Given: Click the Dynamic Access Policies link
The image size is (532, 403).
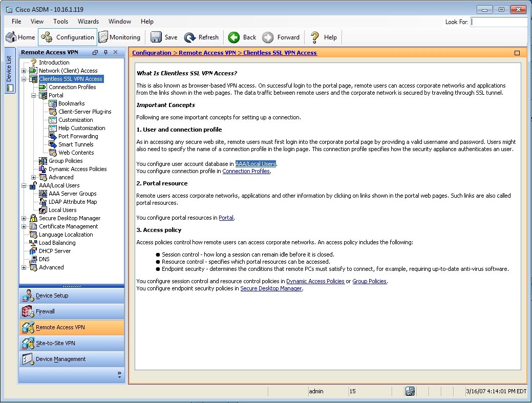Looking at the screenshot, I should 315,281.
